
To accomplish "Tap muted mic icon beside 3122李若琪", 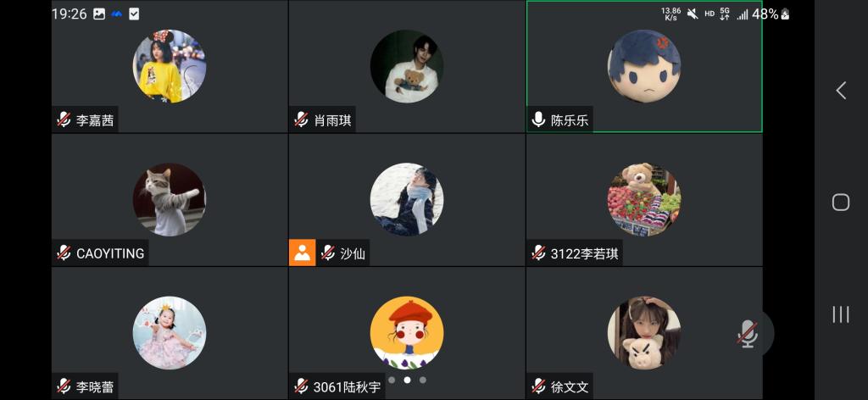I will (x=538, y=253).
